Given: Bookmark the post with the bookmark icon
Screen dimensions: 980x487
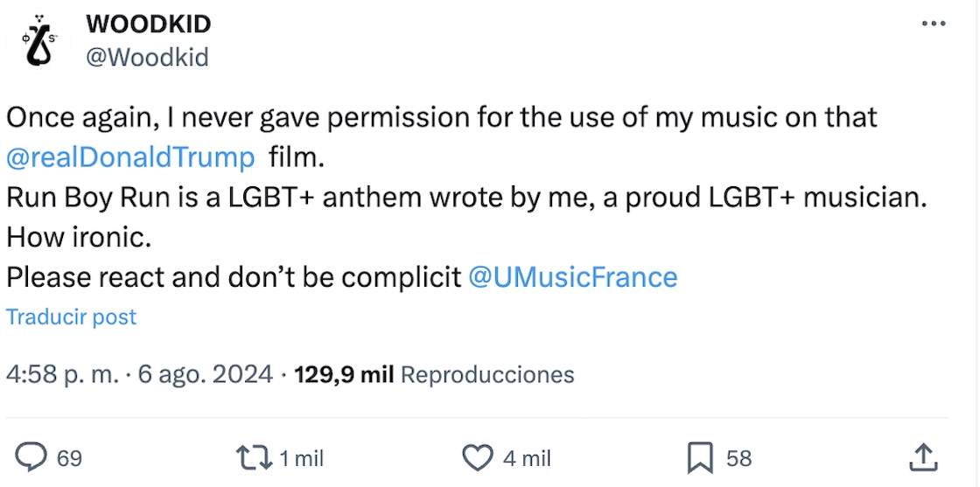Looking at the screenshot, I should [700, 457].
